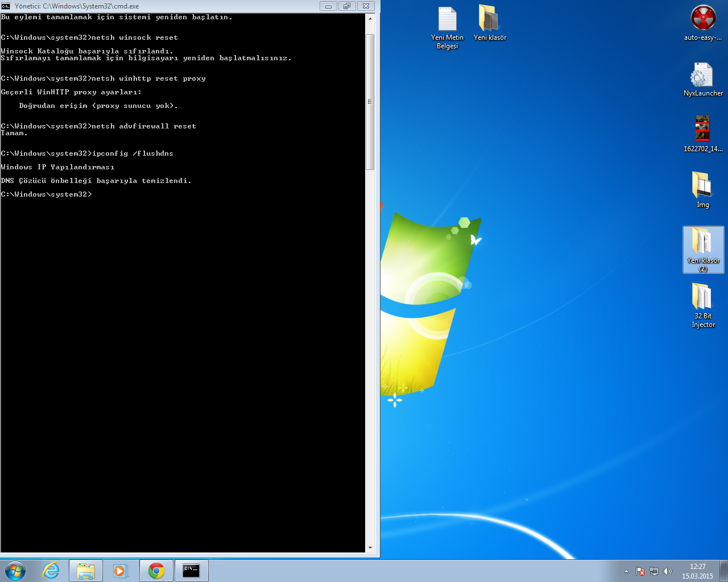
Task: Open the volume speaker tray icon
Action: coord(668,571)
